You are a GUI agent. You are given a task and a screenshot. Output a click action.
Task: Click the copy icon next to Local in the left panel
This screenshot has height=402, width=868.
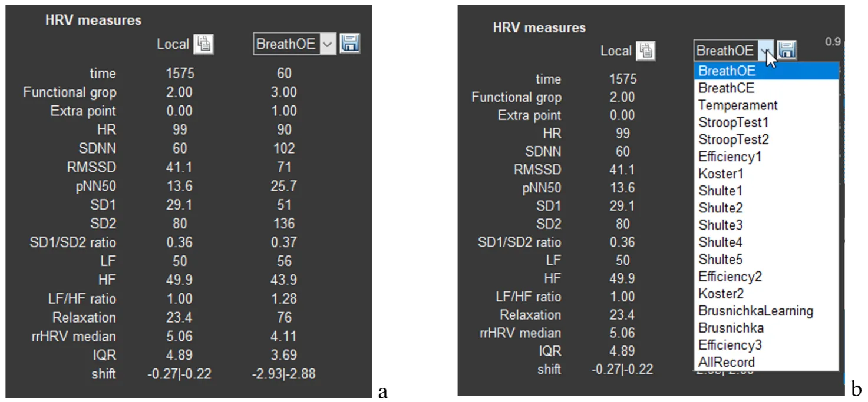click(x=204, y=44)
